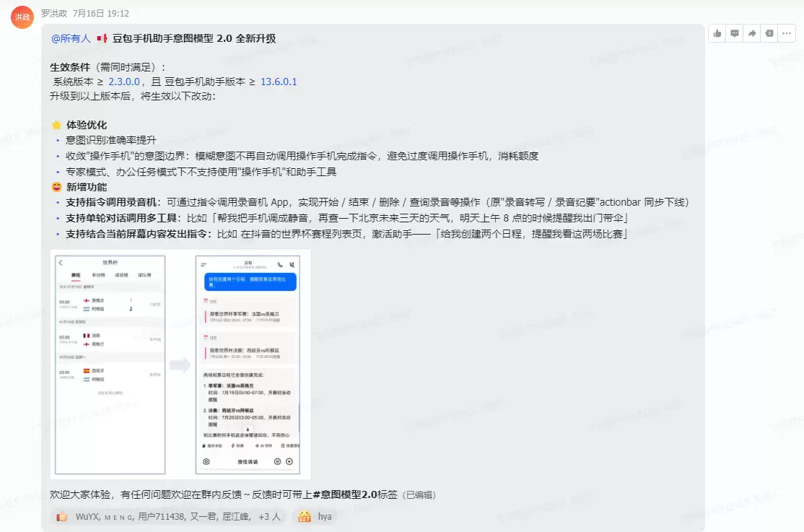
Task: Like the message with the thumbs-up toolbar icon
Action: [x=717, y=33]
